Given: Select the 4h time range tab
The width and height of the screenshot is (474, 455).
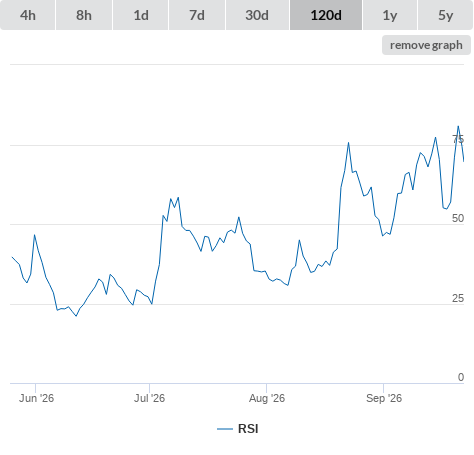Looking at the screenshot, I should tap(28, 15).
